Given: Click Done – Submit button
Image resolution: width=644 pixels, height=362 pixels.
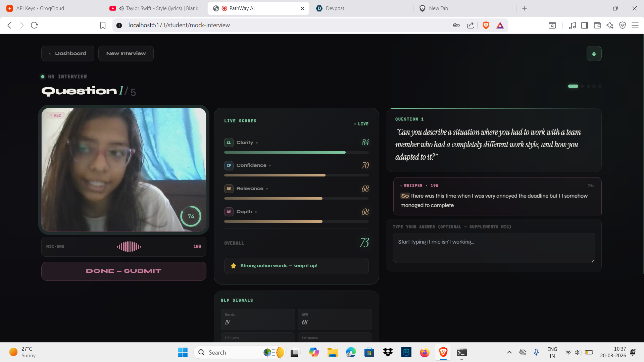Looking at the screenshot, I should point(123,271).
